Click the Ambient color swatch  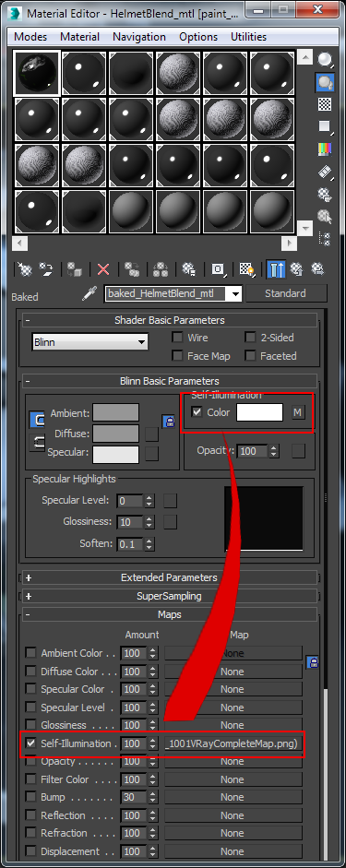[x=115, y=413]
